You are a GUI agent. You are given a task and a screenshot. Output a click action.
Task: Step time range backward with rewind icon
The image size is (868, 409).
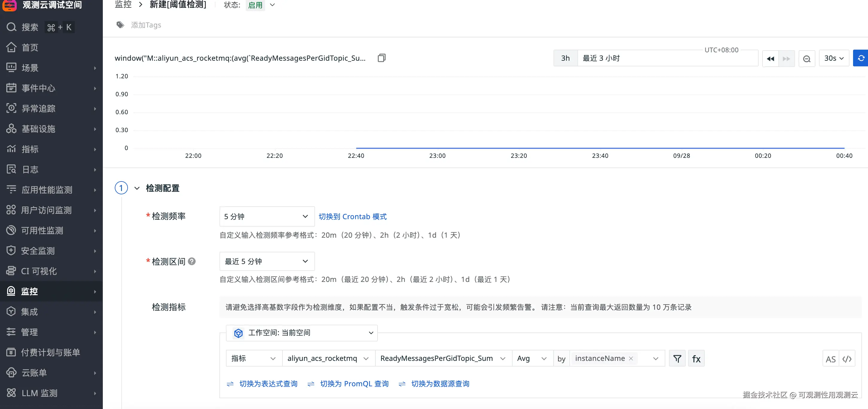tap(770, 59)
